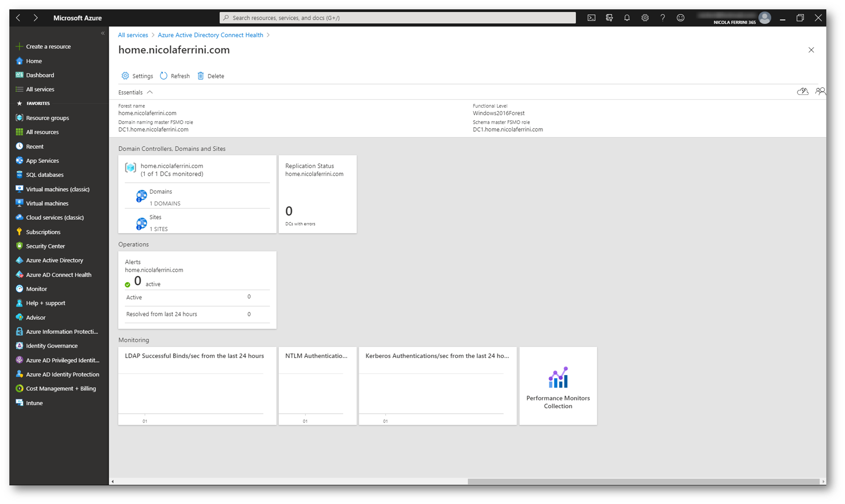This screenshot has height=504, width=845.
Task: Click the App Services icon
Action: point(19,161)
